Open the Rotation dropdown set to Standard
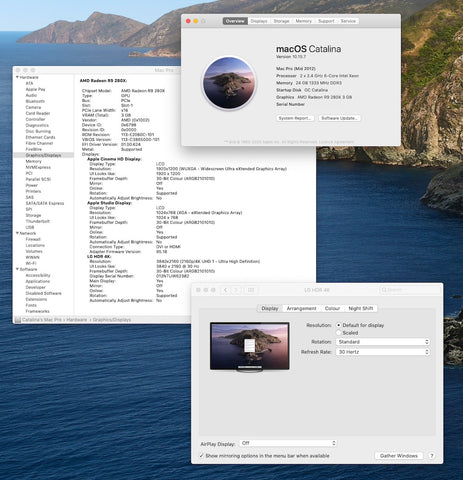The image size is (463, 480). tap(383, 342)
